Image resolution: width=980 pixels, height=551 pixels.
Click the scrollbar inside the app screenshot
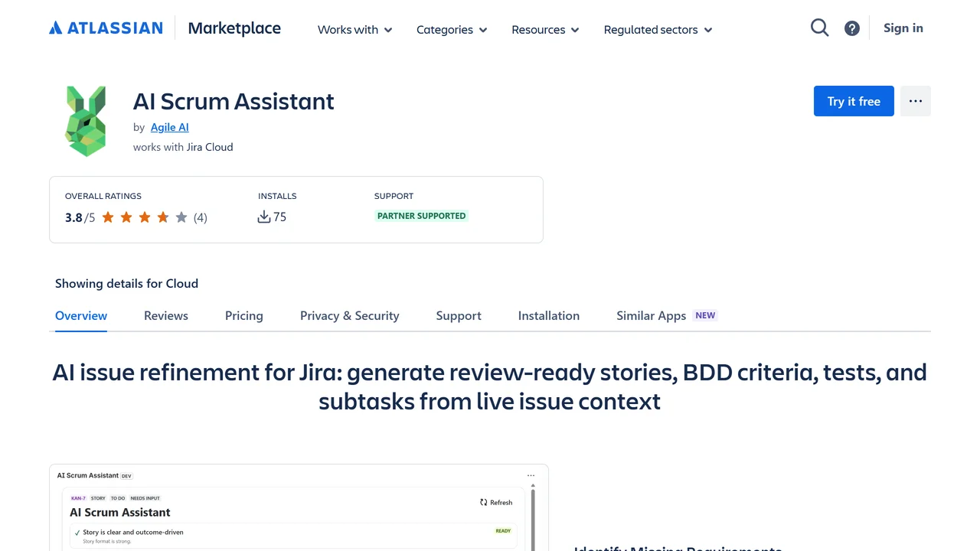point(532,517)
